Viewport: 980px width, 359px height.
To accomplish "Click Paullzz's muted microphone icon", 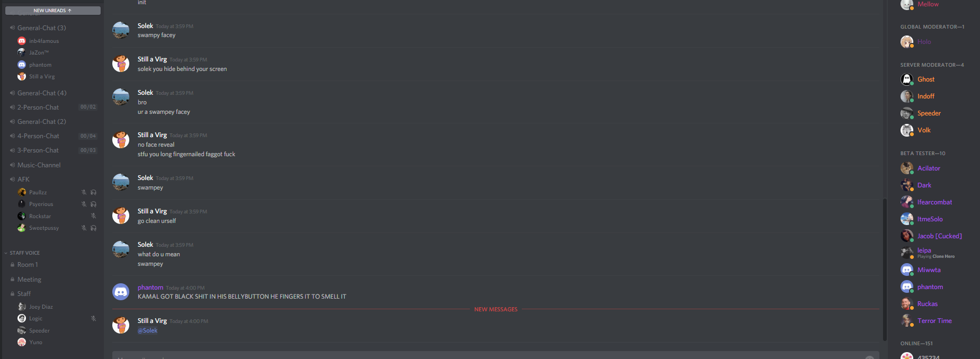I will click(x=84, y=192).
